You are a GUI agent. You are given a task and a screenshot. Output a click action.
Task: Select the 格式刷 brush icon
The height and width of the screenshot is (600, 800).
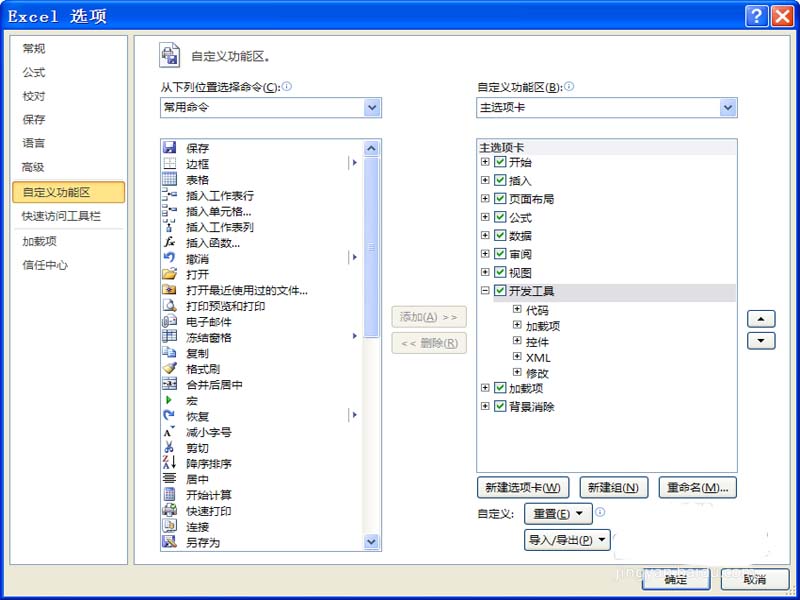tap(169, 368)
